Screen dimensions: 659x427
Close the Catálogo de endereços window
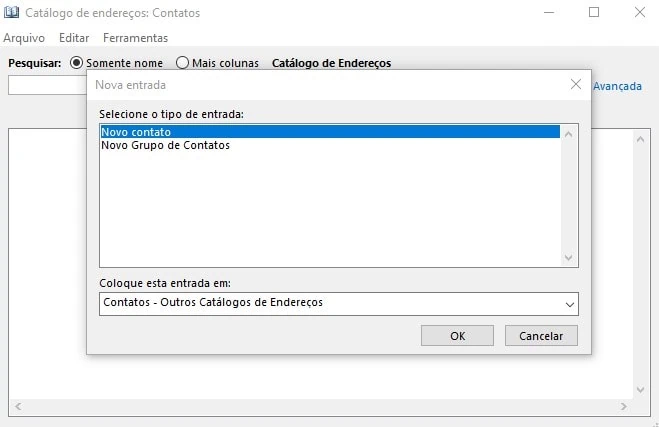[x=640, y=12]
